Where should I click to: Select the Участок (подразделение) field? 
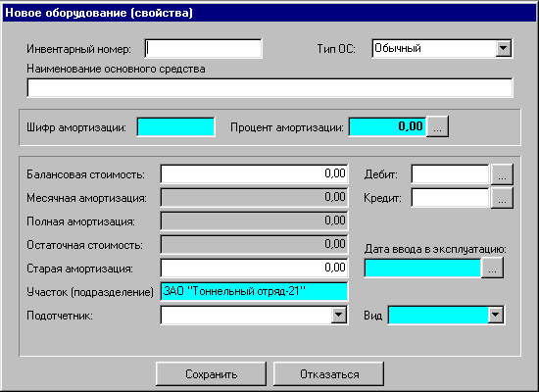click(255, 292)
